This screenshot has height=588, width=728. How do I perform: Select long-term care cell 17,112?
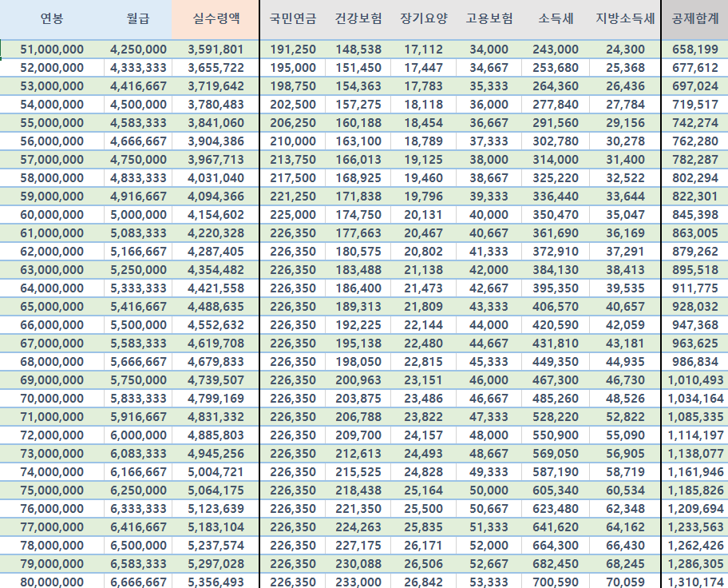(x=423, y=50)
